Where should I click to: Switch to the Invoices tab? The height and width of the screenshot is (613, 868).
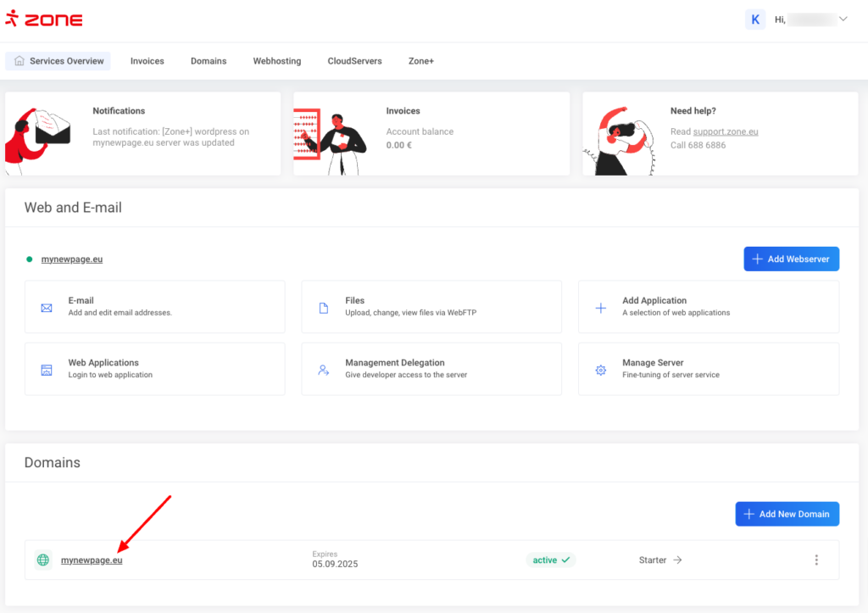pos(147,61)
